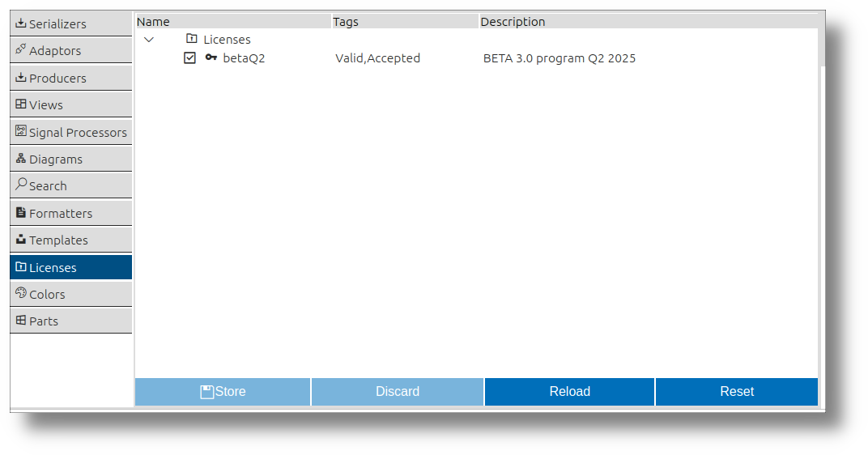
Task: Select the Licenses tab
Action: click(x=71, y=267)
